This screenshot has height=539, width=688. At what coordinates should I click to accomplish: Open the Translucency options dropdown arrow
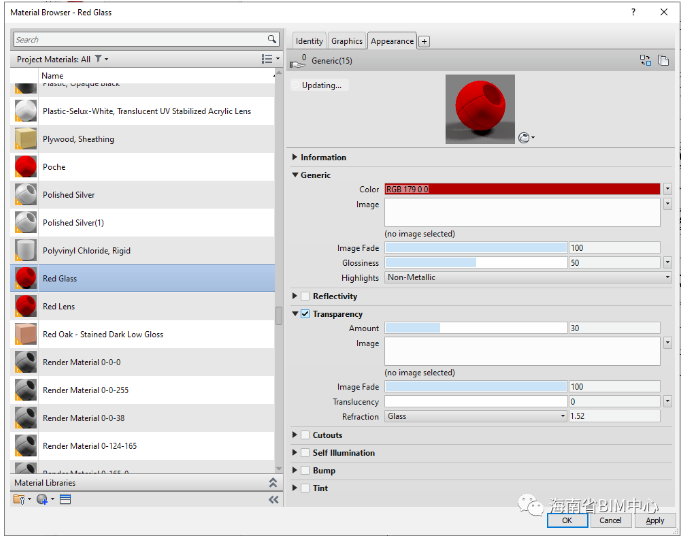669,402
